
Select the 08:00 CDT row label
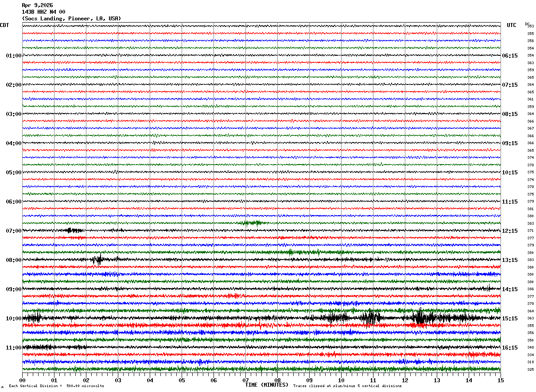pos(14,260)
